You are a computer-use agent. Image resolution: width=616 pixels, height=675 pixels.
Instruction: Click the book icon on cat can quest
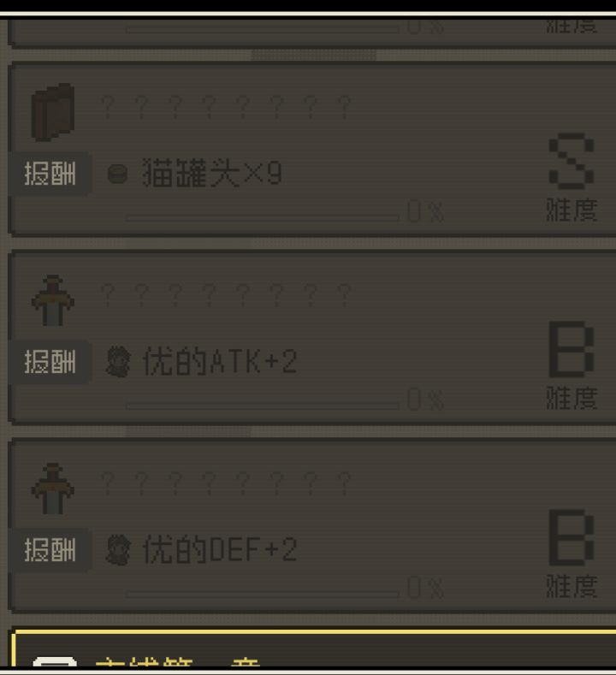point(53,112)
